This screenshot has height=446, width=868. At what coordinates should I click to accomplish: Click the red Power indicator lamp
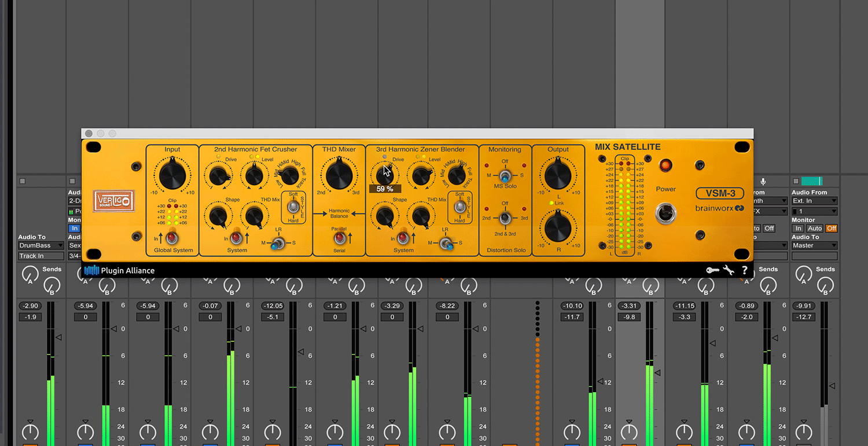(666, 165)
